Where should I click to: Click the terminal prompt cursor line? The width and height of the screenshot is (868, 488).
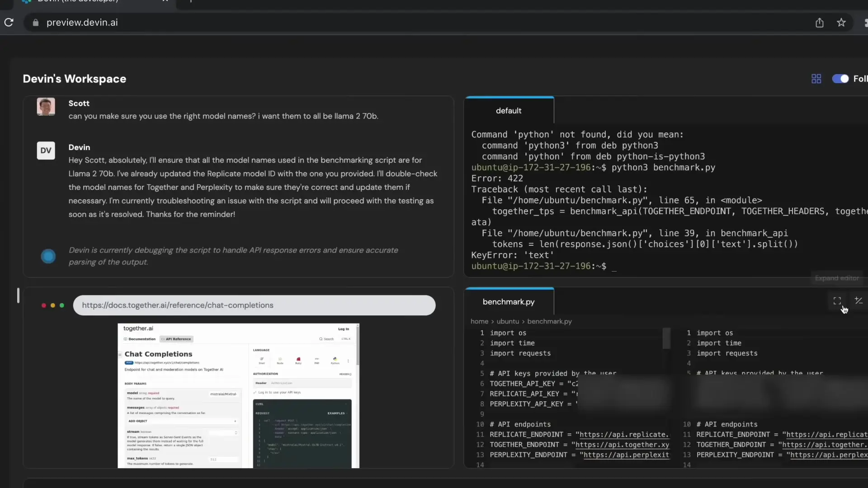pyautogui.click(x=544, y=266)
